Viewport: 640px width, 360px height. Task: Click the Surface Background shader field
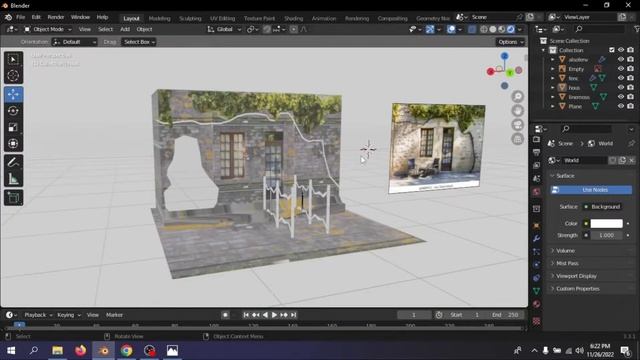[602, 207]
